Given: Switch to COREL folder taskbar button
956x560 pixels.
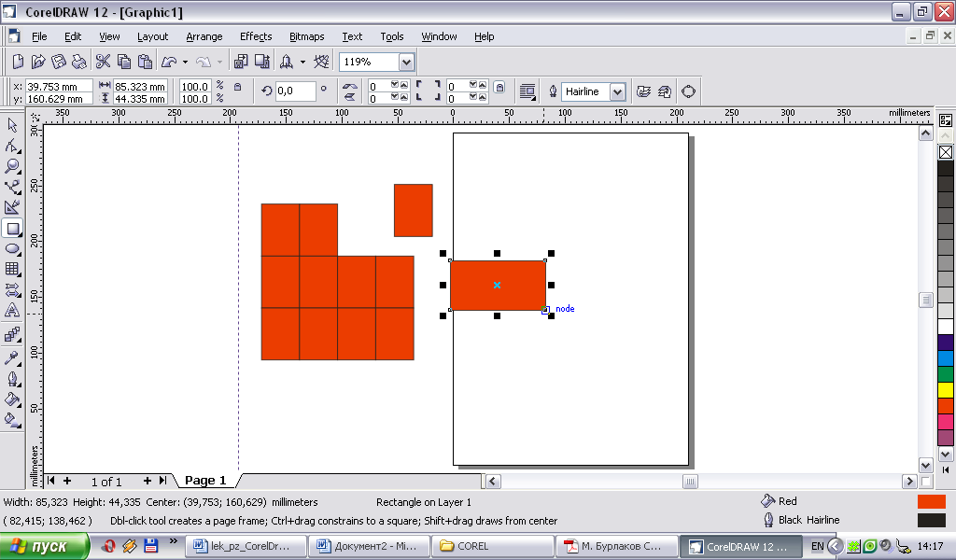Looking at the screenshot, I should [493, 546].
